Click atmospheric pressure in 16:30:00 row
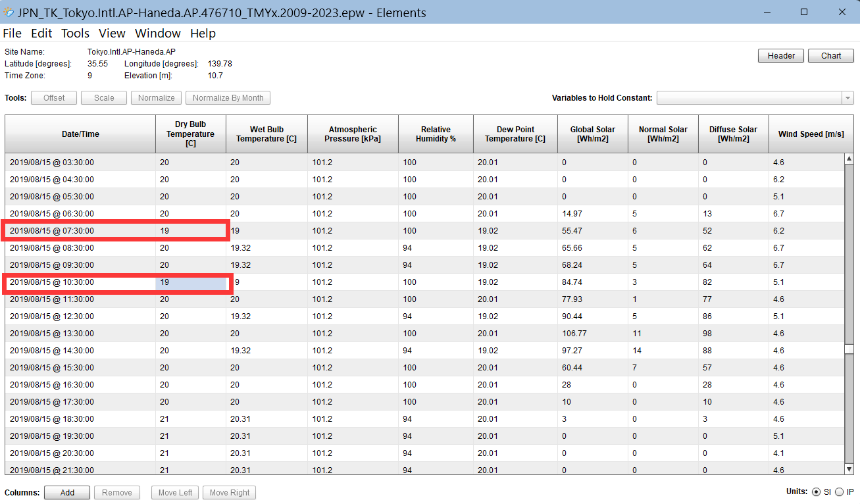This screenshot has width=860, height=504. coord(353,385)
